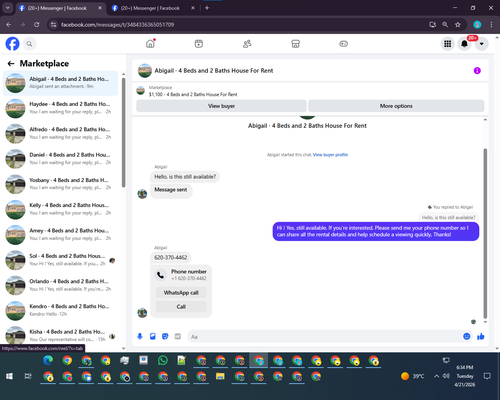Reload the page
The height and width of the screenshot is (400, 500).
pos(37,25)
